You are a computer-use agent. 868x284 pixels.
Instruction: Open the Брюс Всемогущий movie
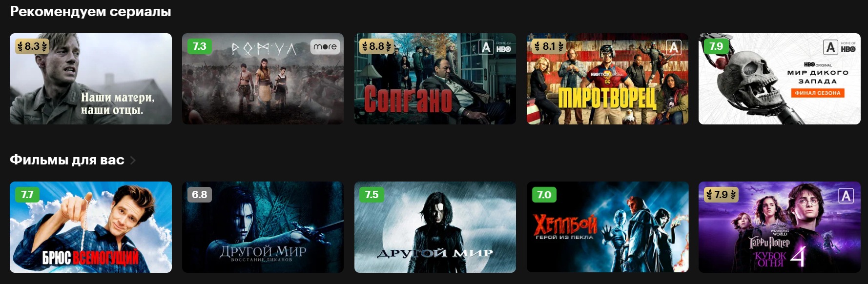click(x=91, y=227)
